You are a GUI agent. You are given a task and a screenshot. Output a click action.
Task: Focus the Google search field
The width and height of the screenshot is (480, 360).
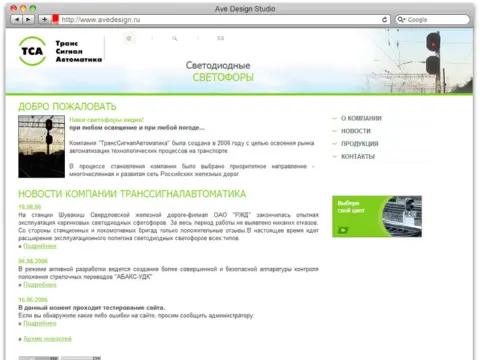[x=433, y=20]
